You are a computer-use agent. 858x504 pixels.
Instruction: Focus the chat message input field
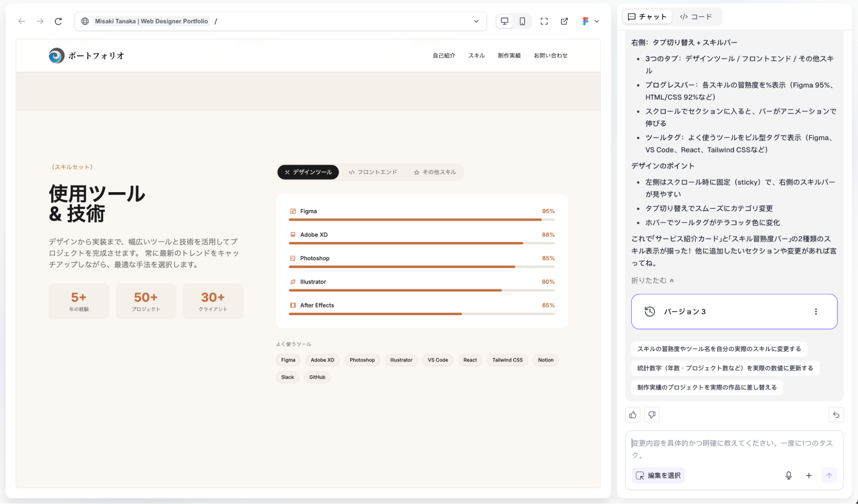coord(734,449)
